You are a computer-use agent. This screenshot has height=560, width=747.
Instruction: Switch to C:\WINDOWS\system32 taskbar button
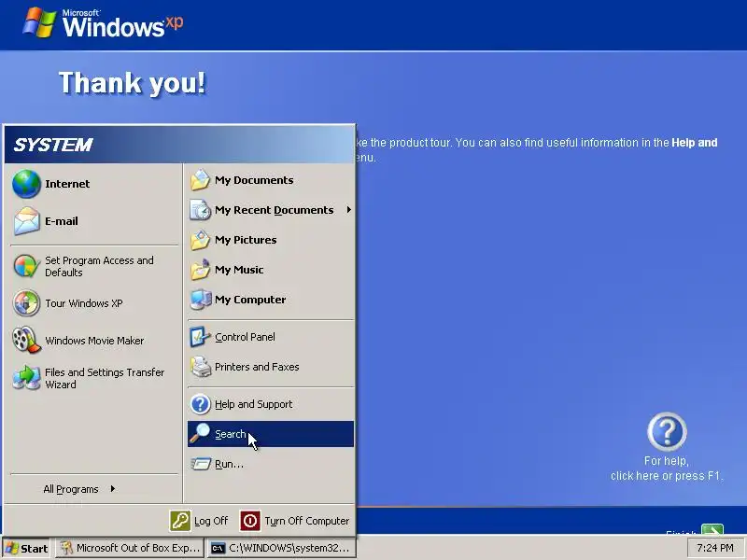click(x=281, y=548)
